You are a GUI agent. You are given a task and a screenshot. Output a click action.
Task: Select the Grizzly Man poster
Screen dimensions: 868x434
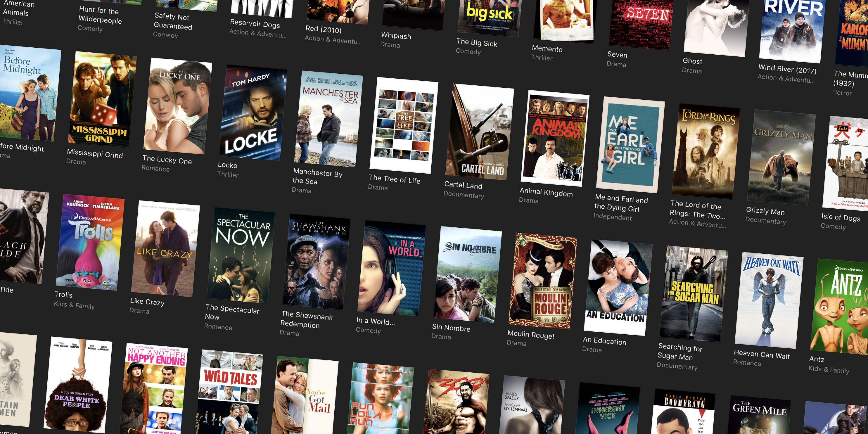781,157
